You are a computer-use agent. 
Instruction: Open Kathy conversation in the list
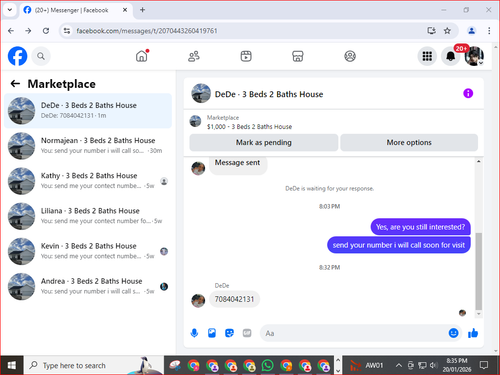click(x=88, y=181)
